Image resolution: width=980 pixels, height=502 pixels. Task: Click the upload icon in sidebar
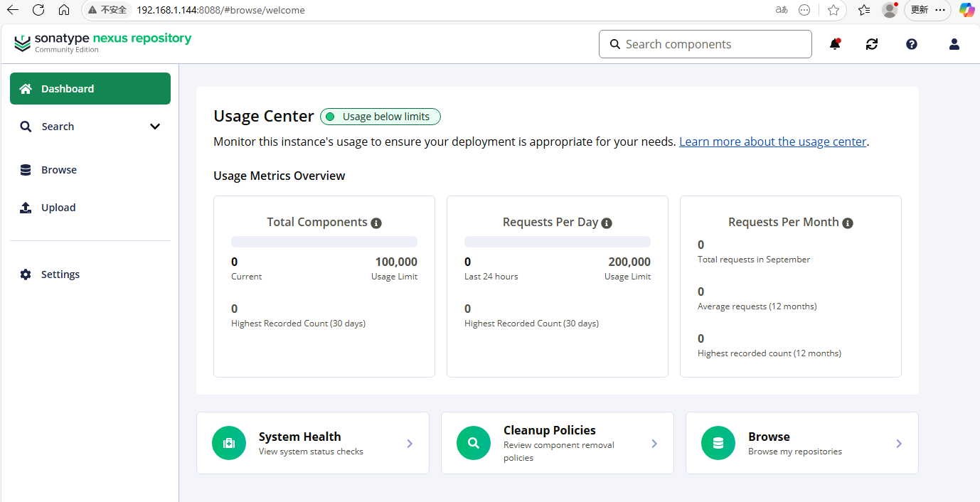26,208
